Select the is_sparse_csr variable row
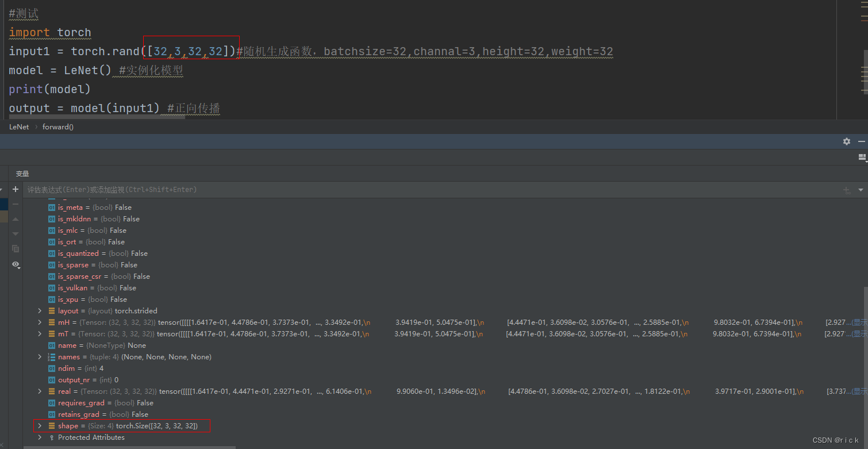The image size is (868, 449). click(x=99, y=277)
